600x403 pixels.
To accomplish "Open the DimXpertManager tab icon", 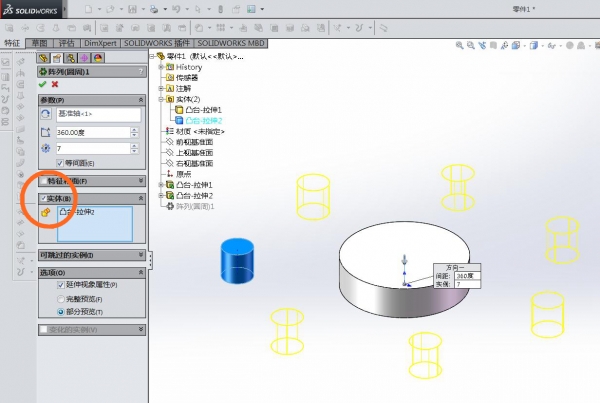I will coord(84,58).
